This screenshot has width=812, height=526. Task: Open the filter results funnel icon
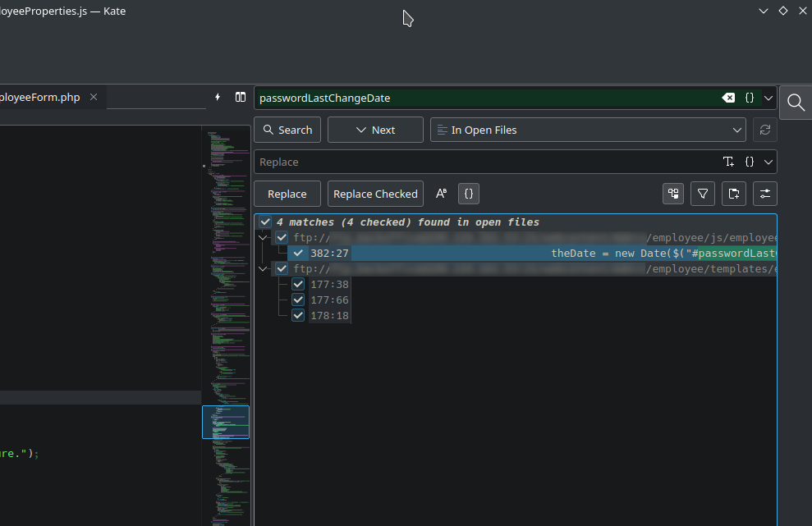point(703,194)
